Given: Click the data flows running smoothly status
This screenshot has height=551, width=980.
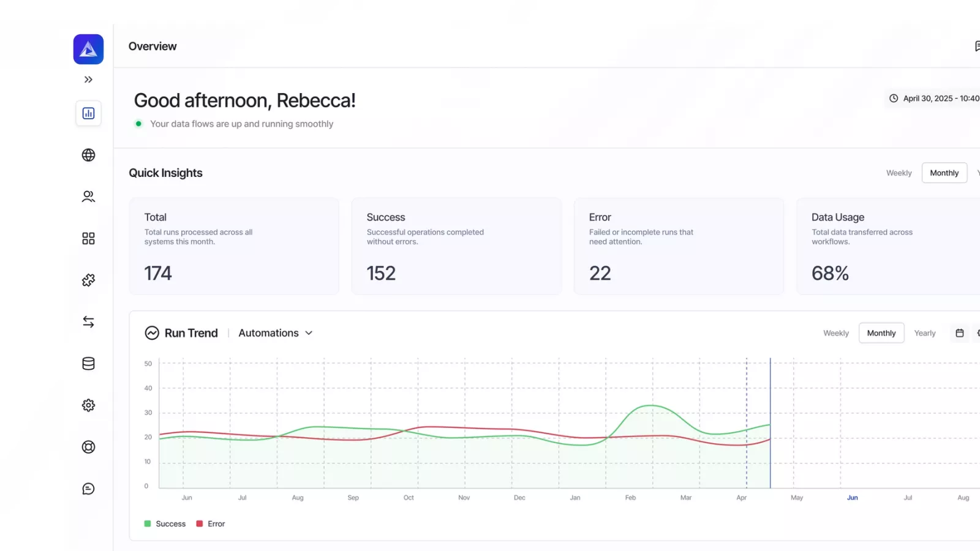Looking at the screenshot, I should tap(241, 124).
